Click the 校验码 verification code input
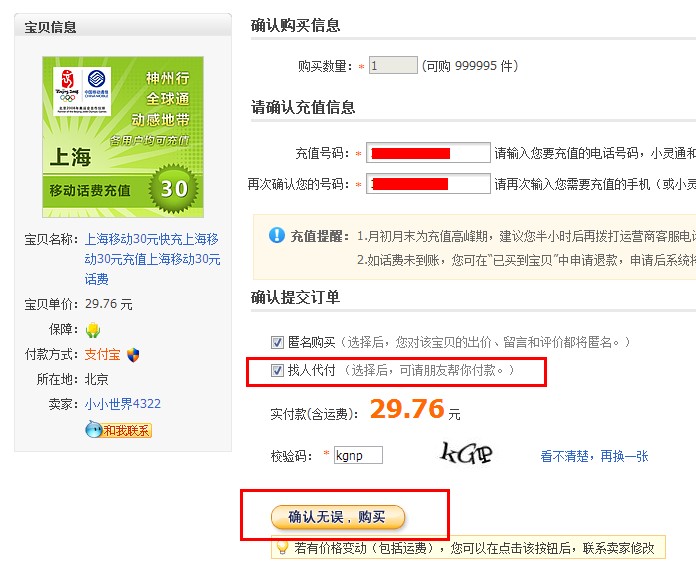Screen dimensions: 696x566 [x=358, y=455]
